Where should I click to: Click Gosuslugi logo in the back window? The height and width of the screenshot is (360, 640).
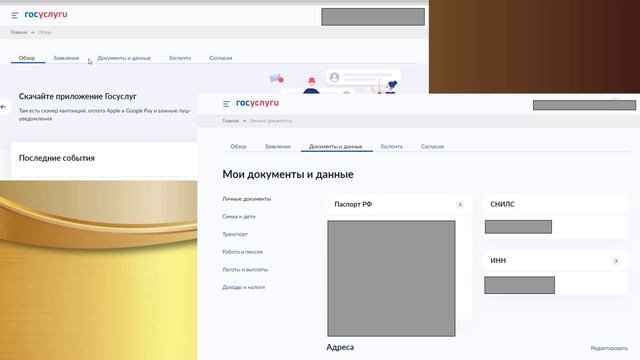click(x=46, y=14)
